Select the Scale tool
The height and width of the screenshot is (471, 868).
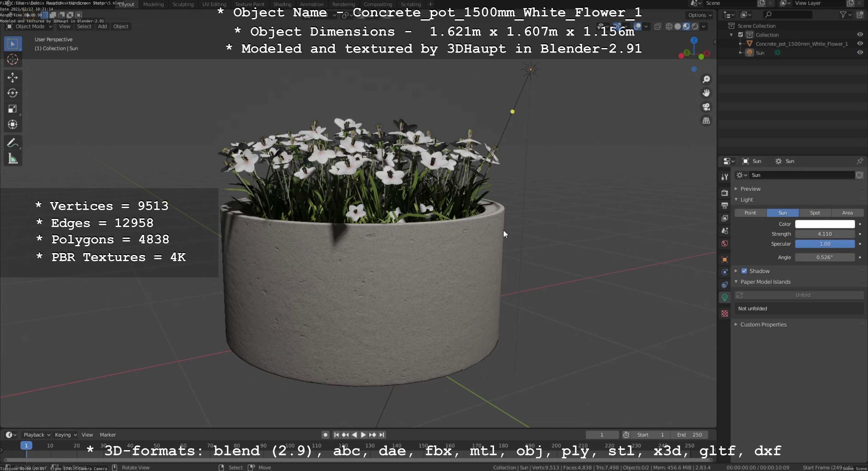13,109
